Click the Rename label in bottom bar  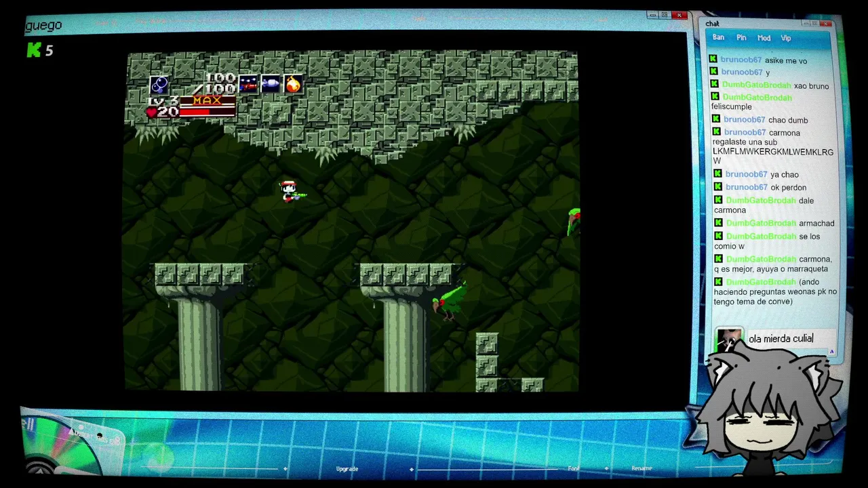coord(642,468)
